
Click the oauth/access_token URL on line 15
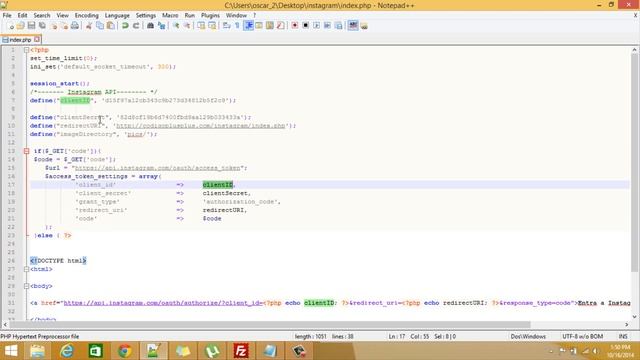click(158, 168)
